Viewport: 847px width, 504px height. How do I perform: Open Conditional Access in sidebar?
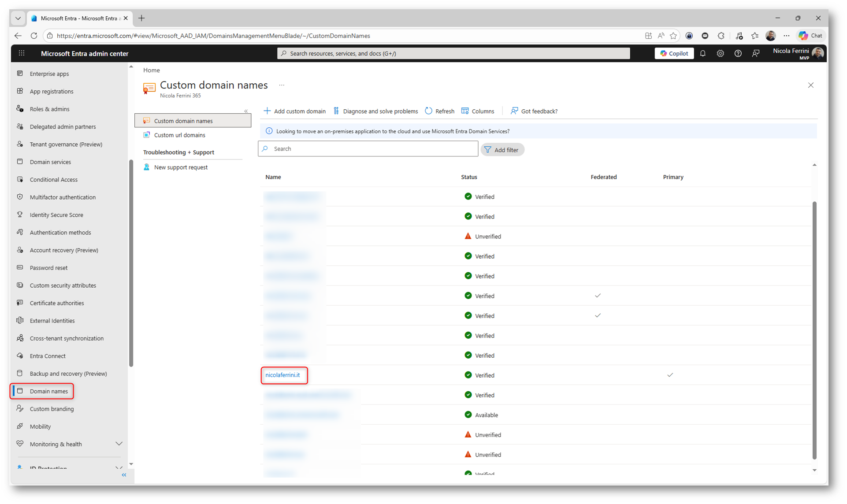tap(53, 179)
